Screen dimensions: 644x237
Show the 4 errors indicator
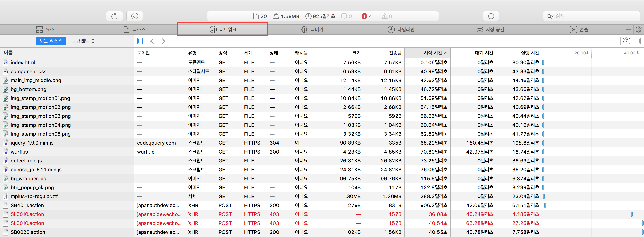(x=366, y=16)
